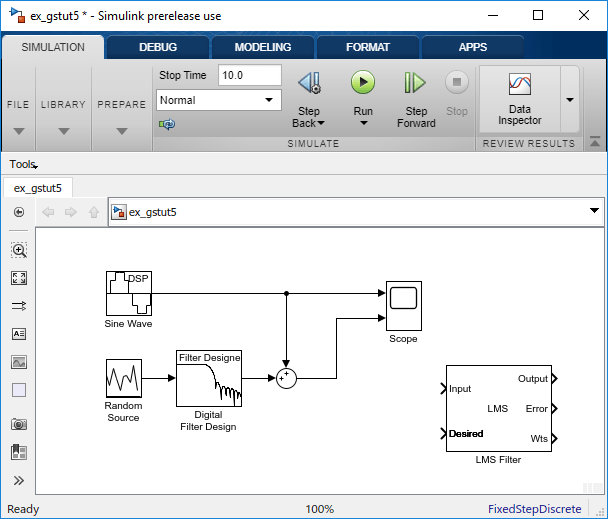Open the breadcrumb path dropdown arrow

pyautogui.click(x=594, y=211)
